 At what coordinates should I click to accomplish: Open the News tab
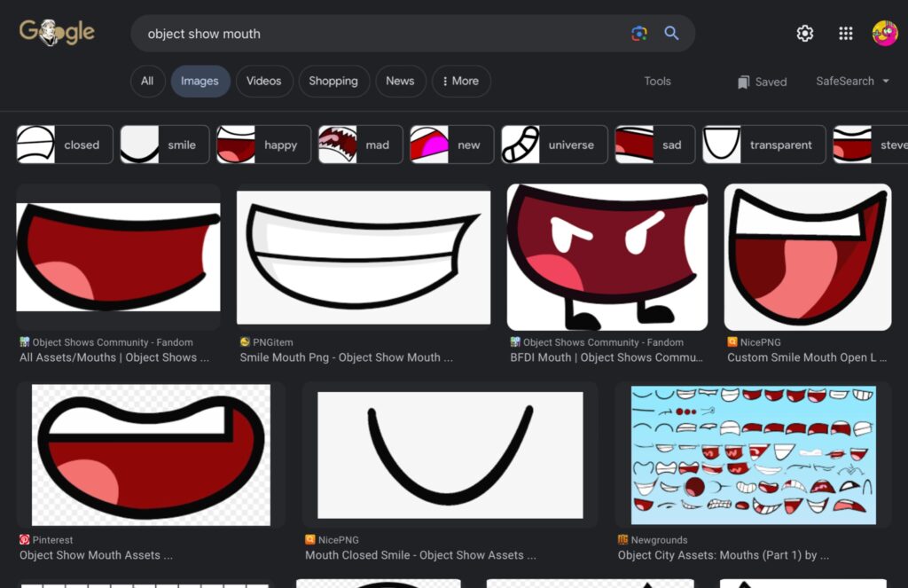[400, 81]
